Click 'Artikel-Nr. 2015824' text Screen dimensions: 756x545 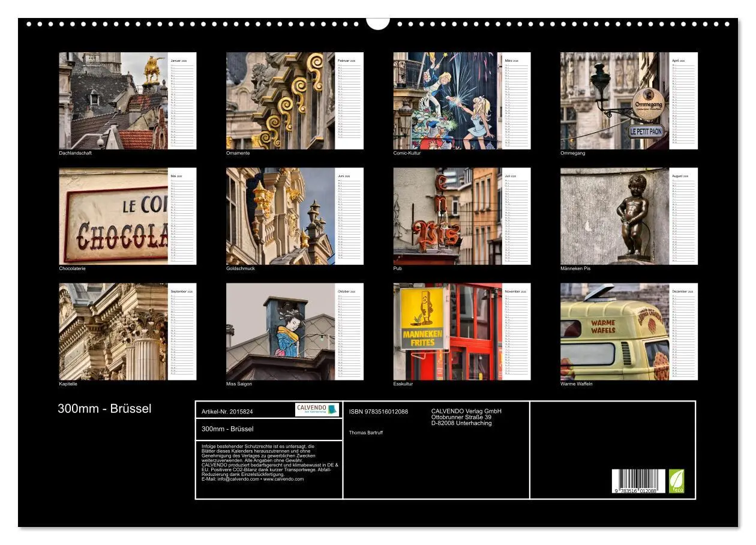[227, 412]
